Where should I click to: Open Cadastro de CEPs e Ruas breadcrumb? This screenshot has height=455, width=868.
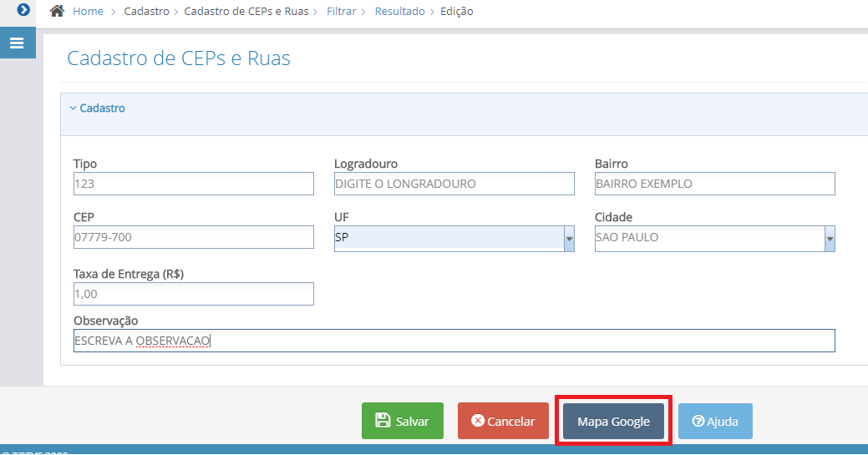pyautogui.click(x=246, y=11)
